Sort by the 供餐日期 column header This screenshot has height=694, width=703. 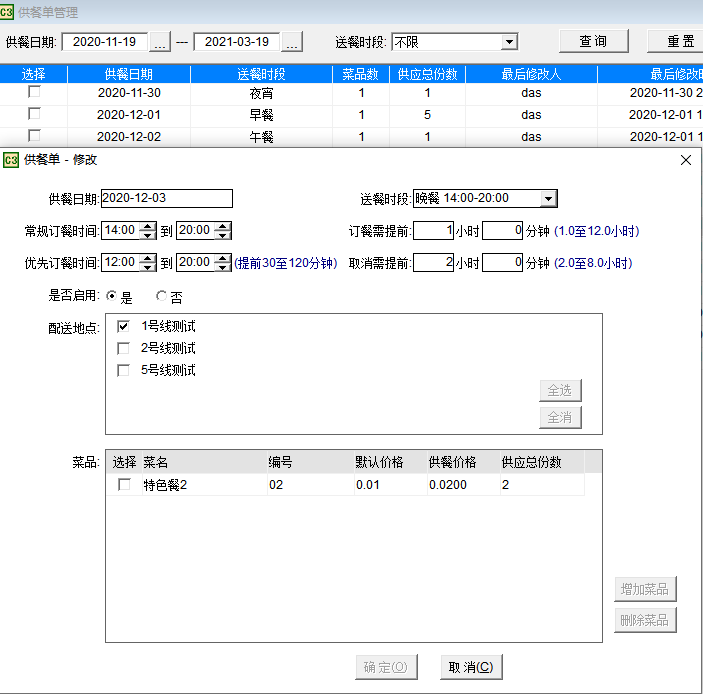pyautogui.click(x=128, y=74)
